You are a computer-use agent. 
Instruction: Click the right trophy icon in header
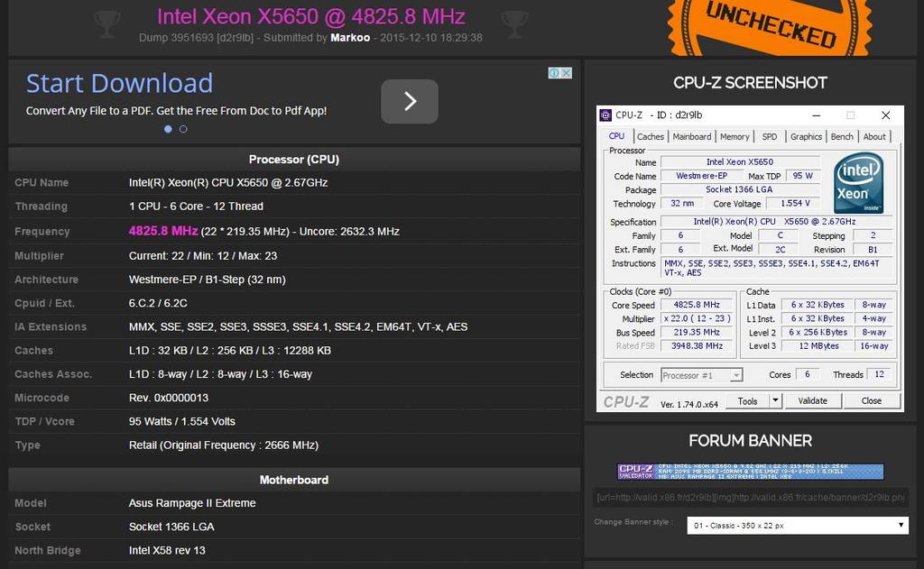pyautogui.click(x=514, y=24)
